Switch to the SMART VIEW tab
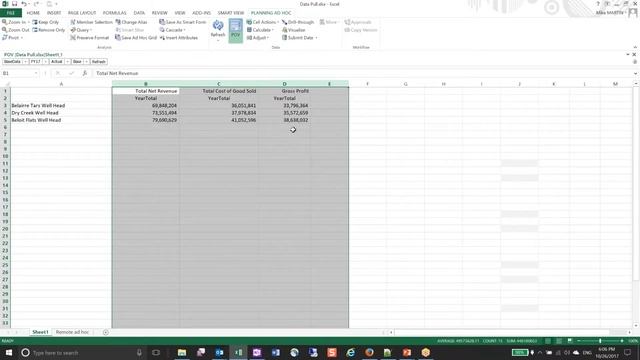The image size is (640, 360). (x=231, y=13)
